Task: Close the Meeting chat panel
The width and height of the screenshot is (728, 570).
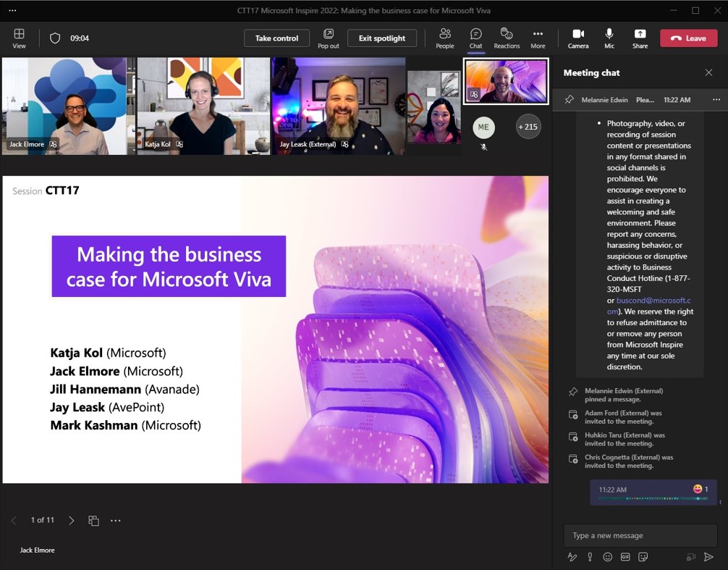Action: [708, 72]
